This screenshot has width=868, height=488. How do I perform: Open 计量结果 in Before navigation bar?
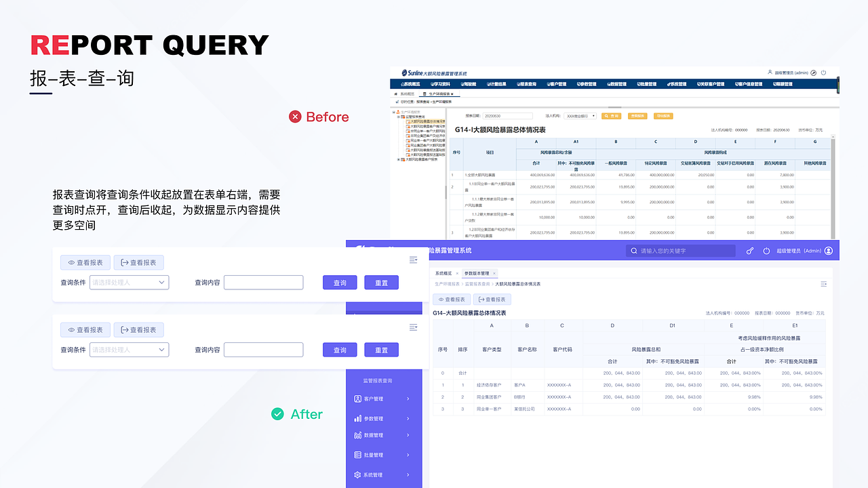pos(496,84)
